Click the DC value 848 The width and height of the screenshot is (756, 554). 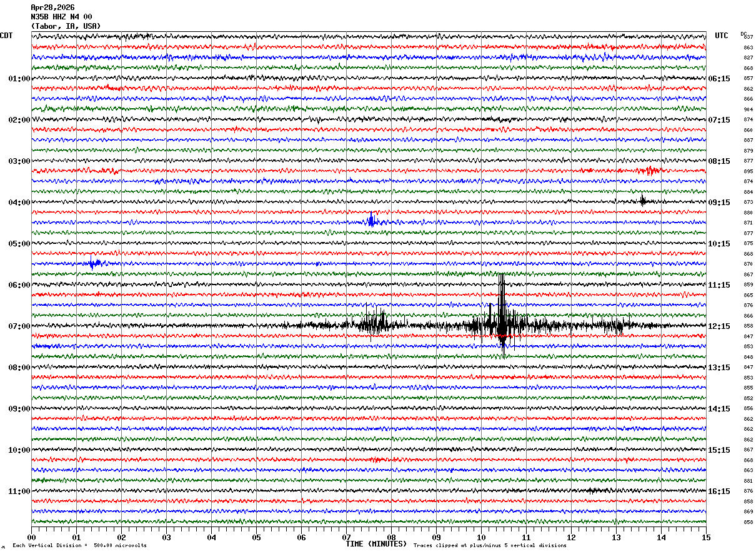(748, 357)
